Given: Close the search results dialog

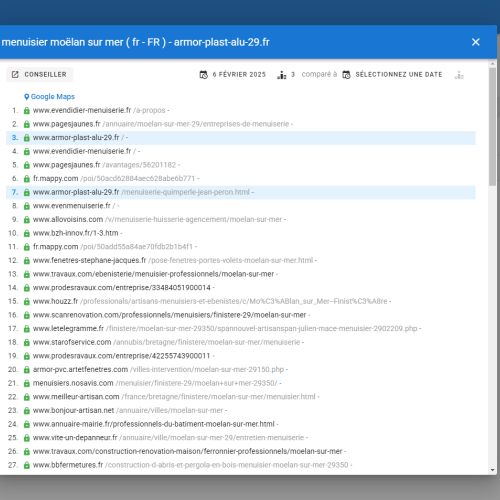Looking at the screenshot, I should click(475, 42).
